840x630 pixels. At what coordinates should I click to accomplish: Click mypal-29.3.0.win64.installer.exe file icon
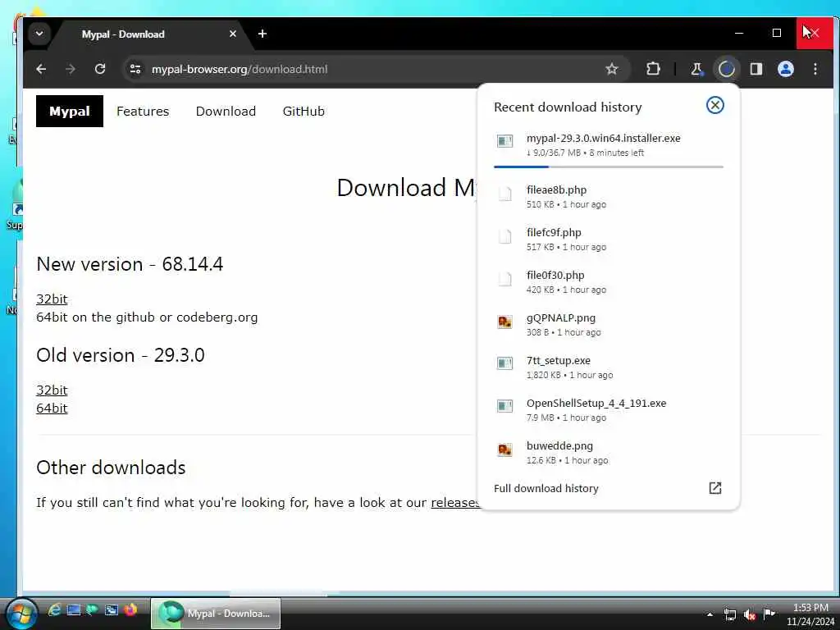pos(504,141)
